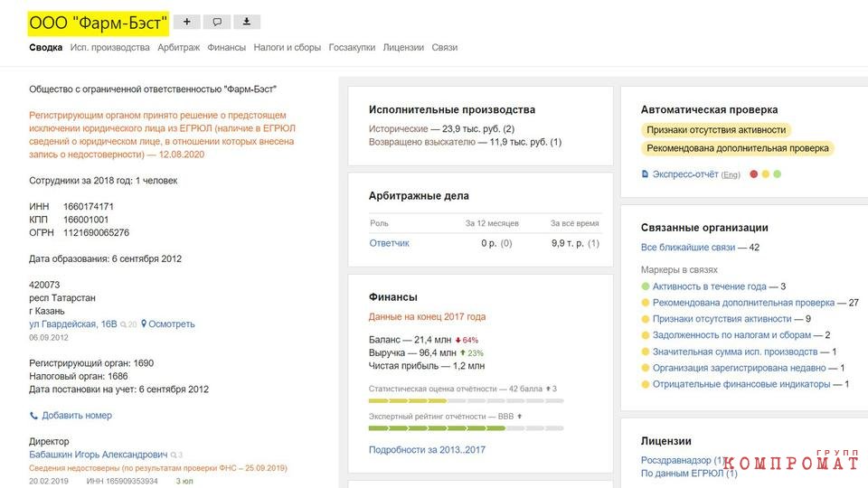868x488 pixels.
Task: Open the Ответчик arbitration link
Action: 389,243
